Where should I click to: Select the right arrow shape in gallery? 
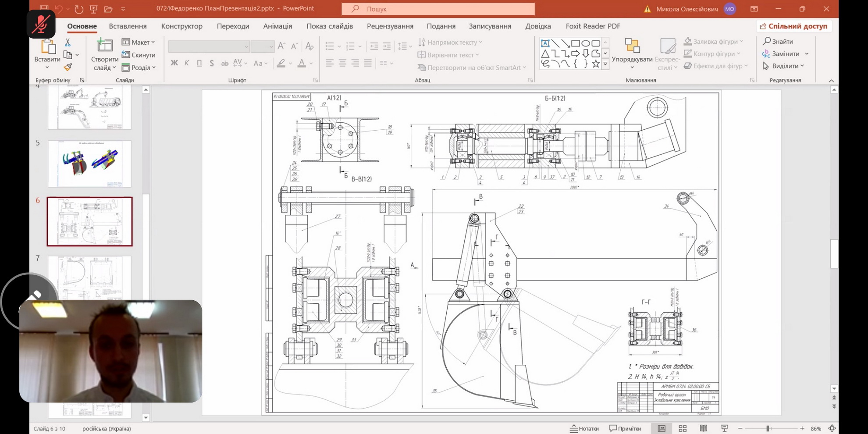(x=576, y=53)
